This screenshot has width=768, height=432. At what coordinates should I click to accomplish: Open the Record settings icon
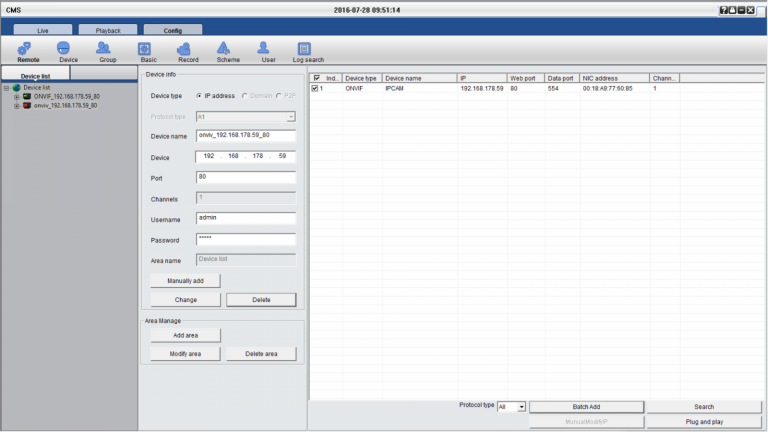pyautogui.click(x=187, y=51)
